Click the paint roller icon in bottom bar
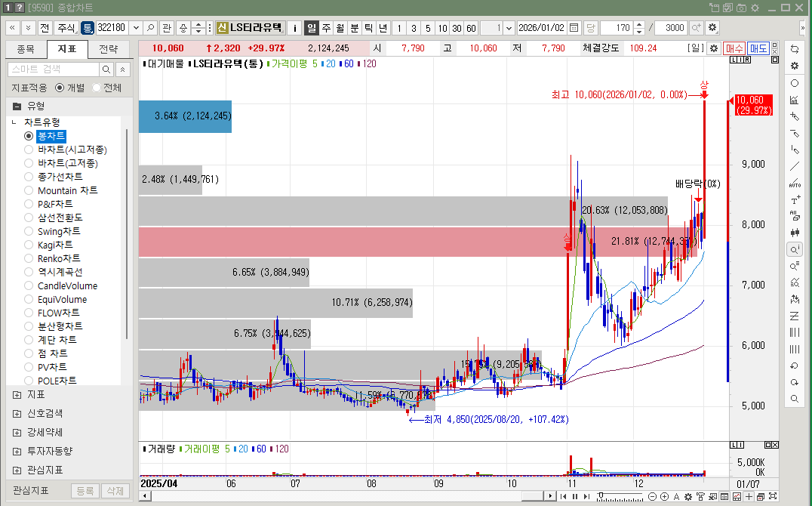The width and height of the screenshot is (812, 506). (700, 497)
